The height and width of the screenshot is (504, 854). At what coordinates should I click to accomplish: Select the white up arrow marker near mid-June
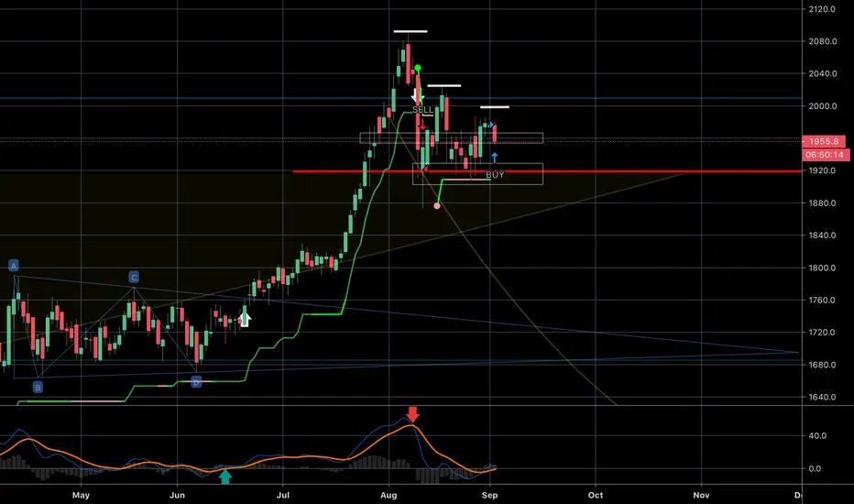[x=245, y=318]
